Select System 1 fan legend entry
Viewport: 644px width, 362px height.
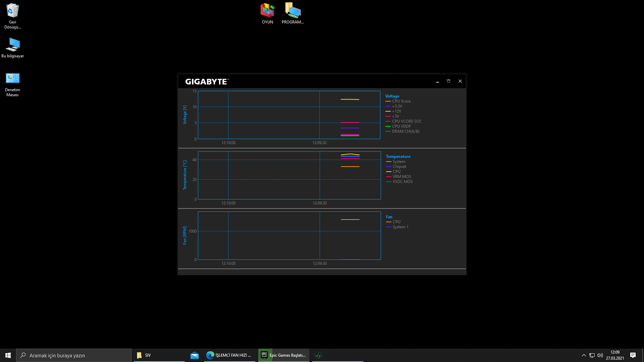pyautogui.click(x=397, y=227)
